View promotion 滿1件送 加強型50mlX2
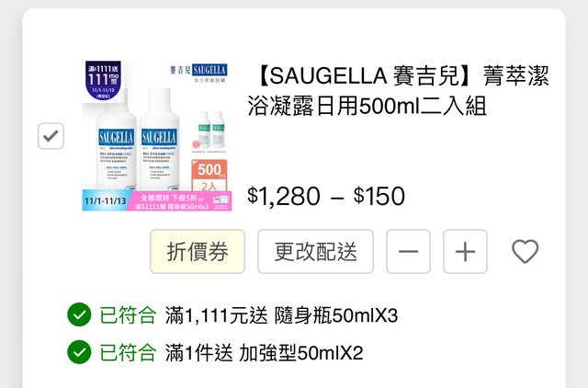The image size is (588, 388). point(264,353)
